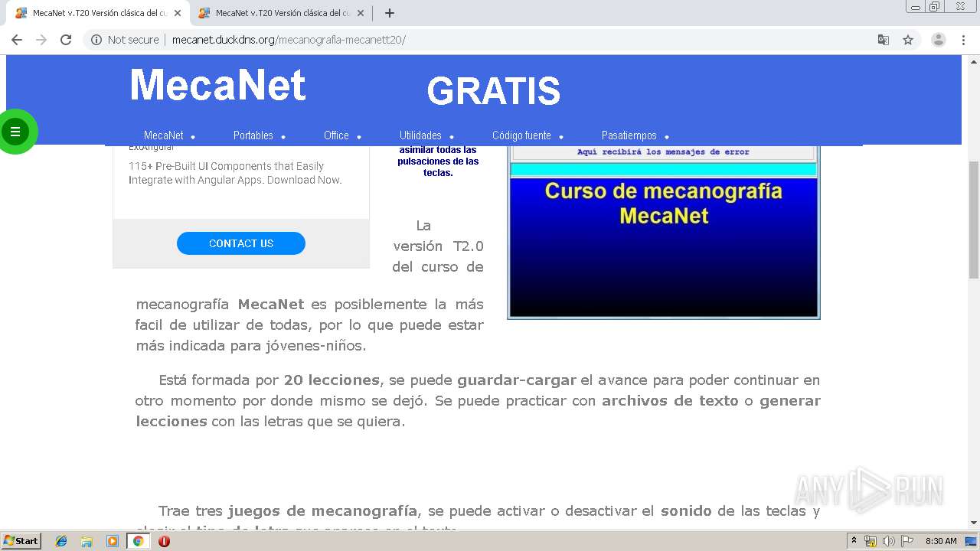Show hidden system tray icons
Viewport: 980px width, 551px height.
click(x=854, y=541)
